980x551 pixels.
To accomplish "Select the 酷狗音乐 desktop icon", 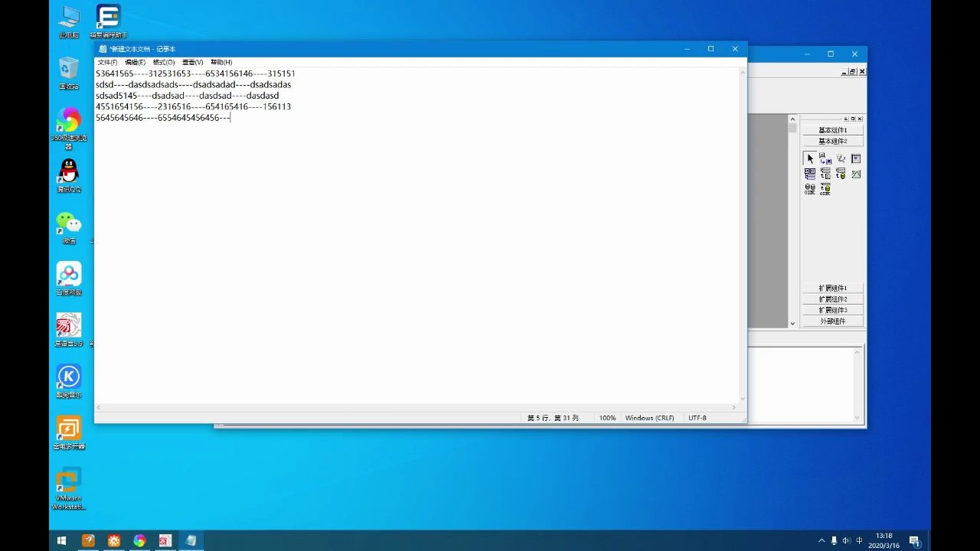I will point(69,381).
